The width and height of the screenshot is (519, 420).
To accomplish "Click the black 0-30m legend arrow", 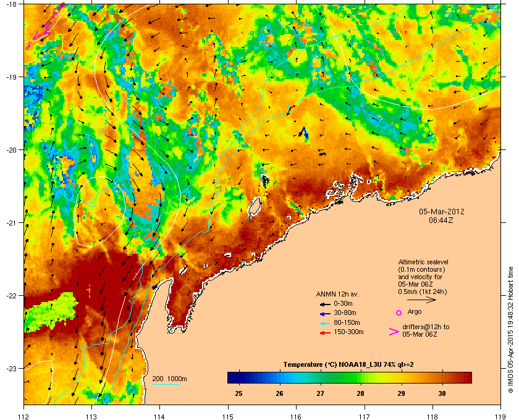I will click(x=325, y=304).
